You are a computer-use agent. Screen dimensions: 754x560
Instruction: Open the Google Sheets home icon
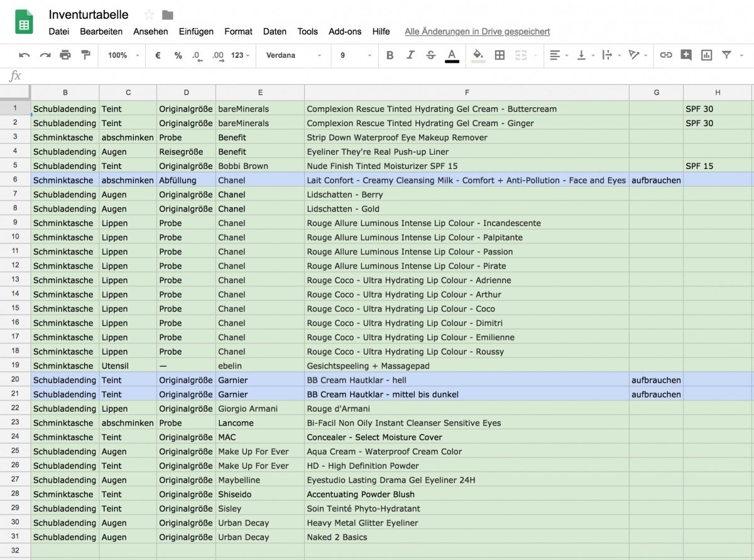[24, 23]
